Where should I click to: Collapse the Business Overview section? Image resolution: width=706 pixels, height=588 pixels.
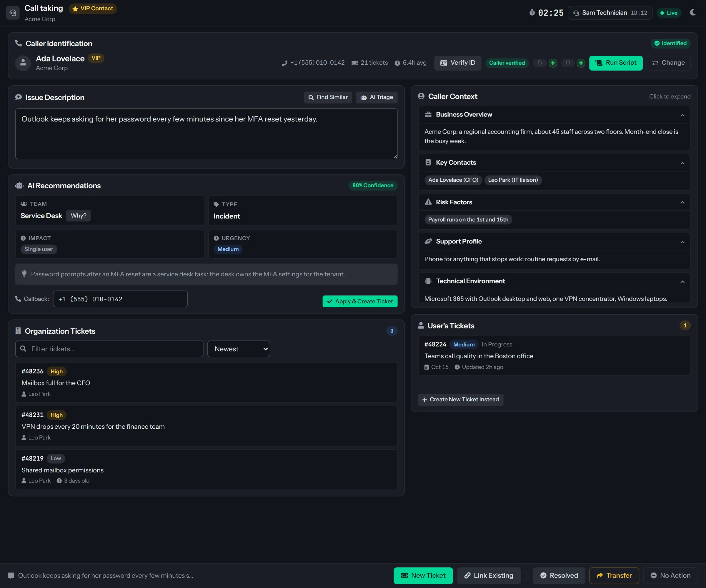(x=554, y=115)
